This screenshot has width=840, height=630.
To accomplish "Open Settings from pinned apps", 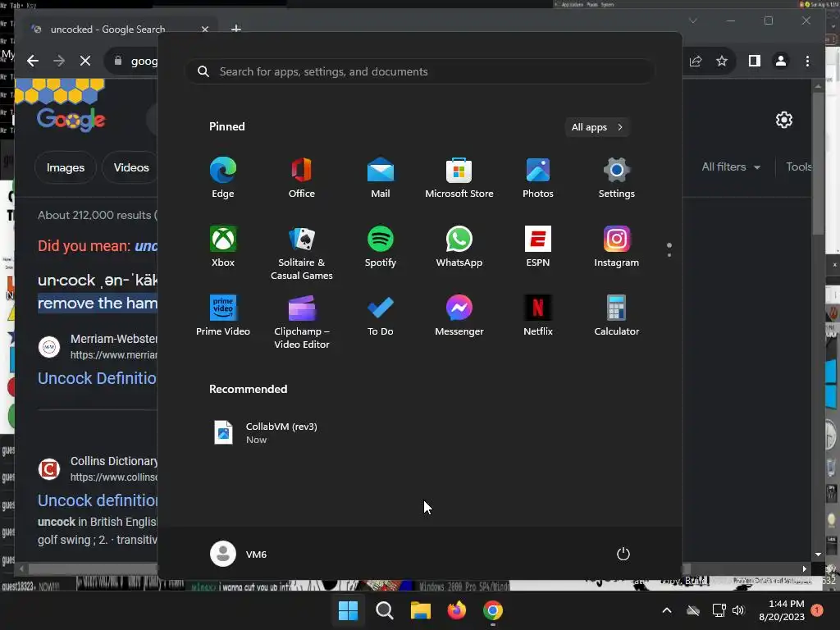I will pos(617,178).
